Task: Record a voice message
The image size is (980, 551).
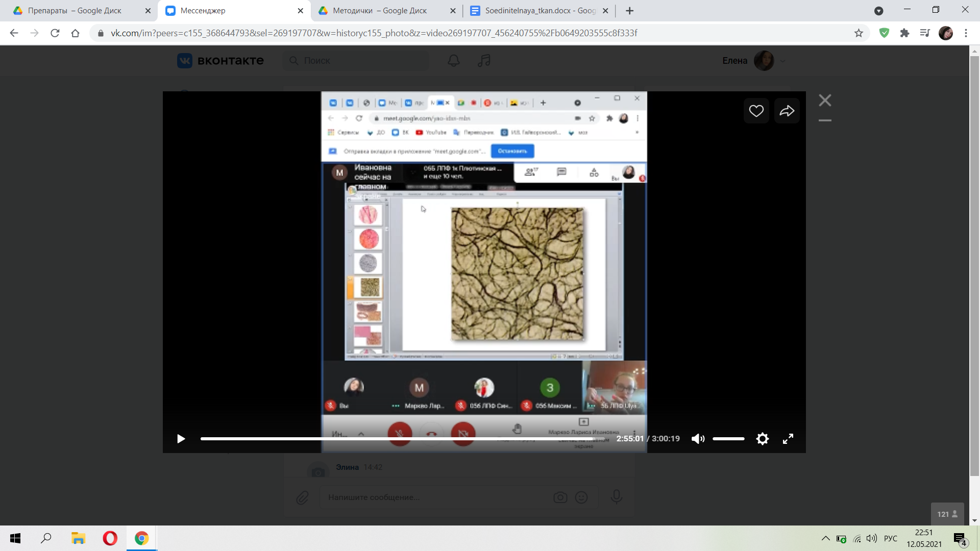Action: point(616,496)
